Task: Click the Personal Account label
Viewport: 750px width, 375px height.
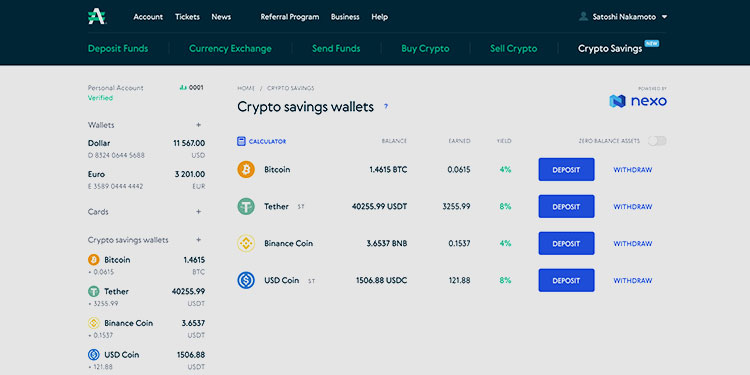Action: (x=115, y=88)
